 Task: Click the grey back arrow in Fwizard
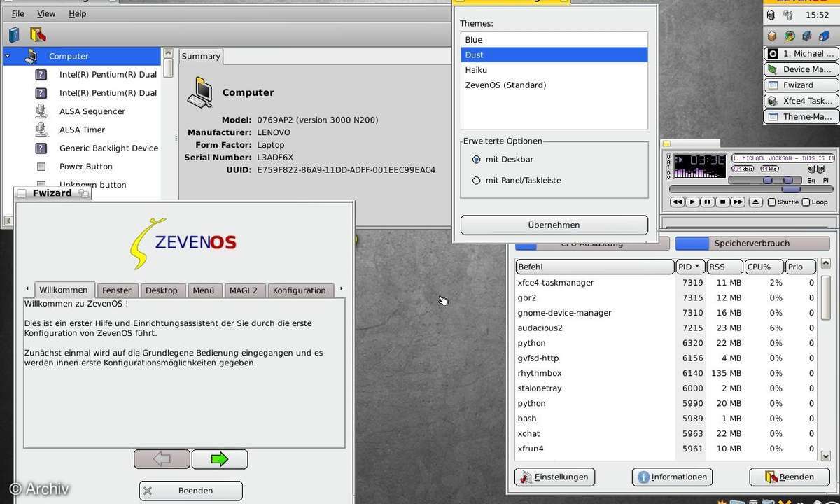click(x=162, y=459)
